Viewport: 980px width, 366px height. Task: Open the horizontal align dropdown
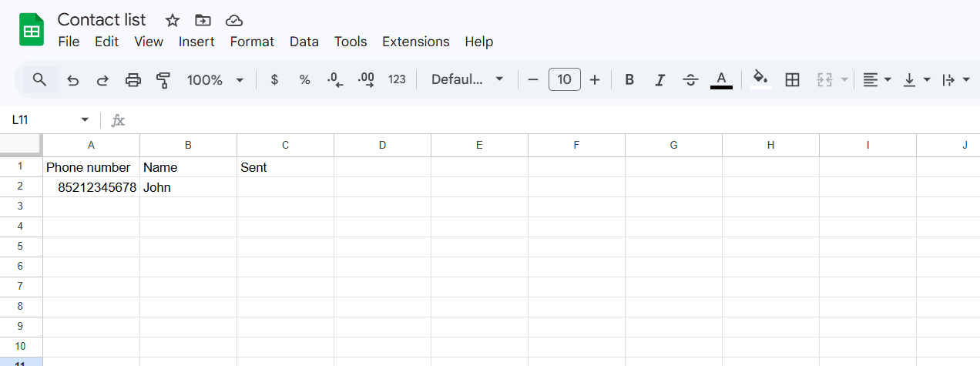pos(877,79)
